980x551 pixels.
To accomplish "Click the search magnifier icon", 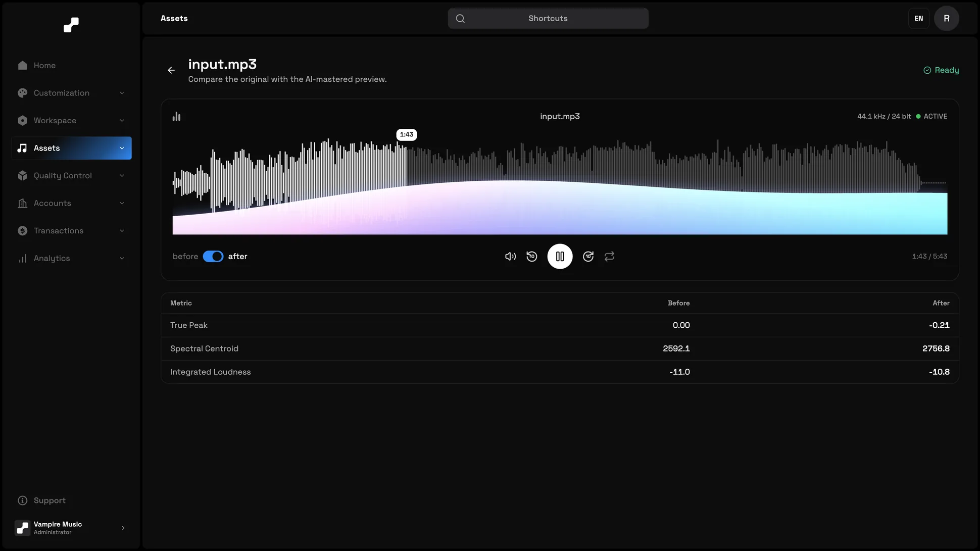I will pyautogui.click(x=460, y=19).
